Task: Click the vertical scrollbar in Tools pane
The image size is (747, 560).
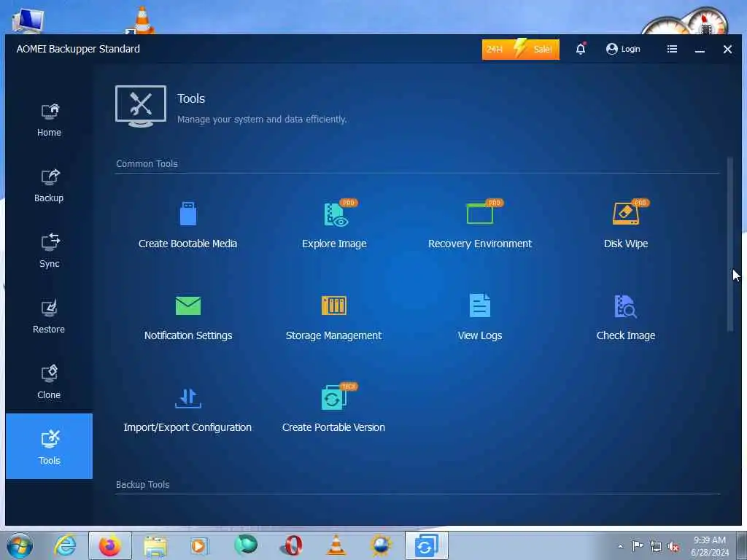Action: [729, 244]
